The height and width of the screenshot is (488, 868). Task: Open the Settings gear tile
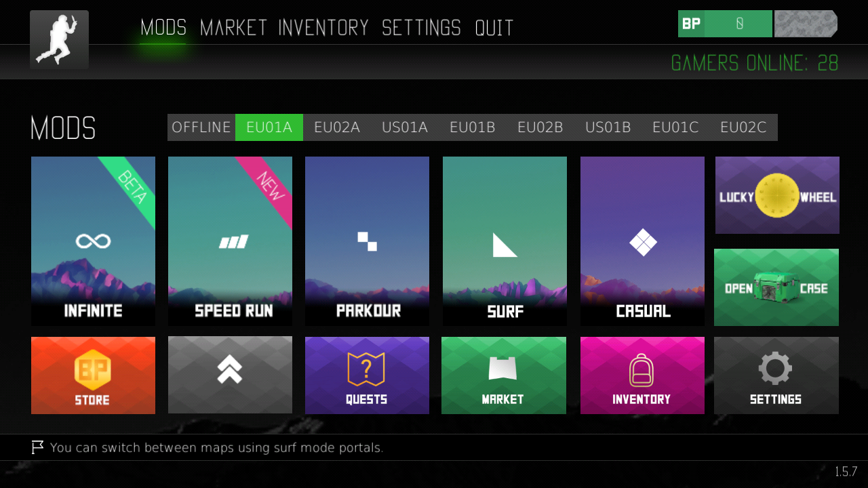[776, 375]
